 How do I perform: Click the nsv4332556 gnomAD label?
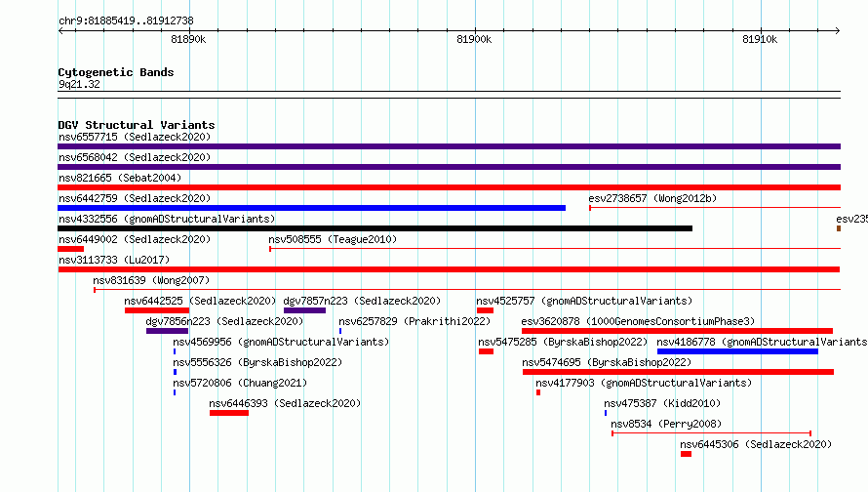[167, 219]
